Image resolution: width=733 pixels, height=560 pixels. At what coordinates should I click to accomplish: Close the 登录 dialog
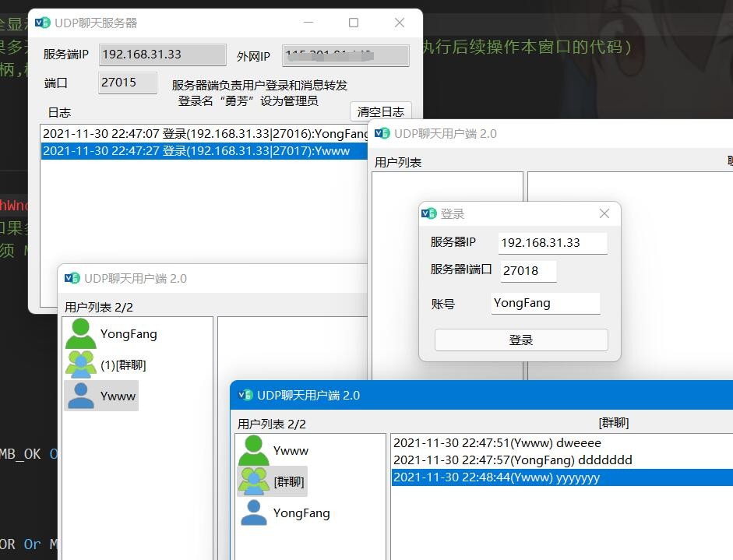604,213
